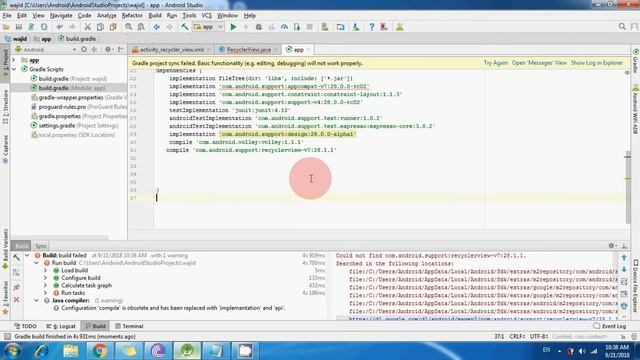Open SDK Manager icon
Viewport: 640px width, 360px height.
coord(356,27)
